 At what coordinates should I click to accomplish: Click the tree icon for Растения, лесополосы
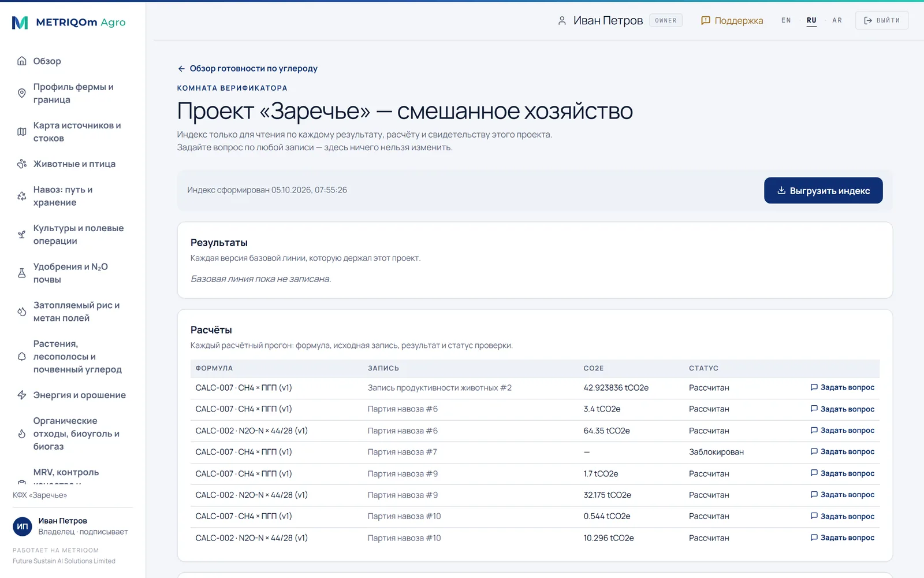(x=22, y=357)
